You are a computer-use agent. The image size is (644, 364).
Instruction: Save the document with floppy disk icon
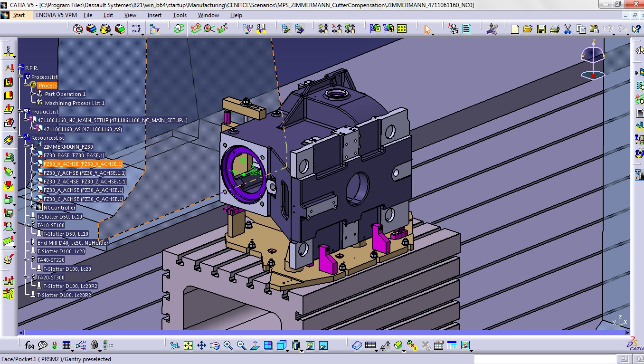[541, 29]
